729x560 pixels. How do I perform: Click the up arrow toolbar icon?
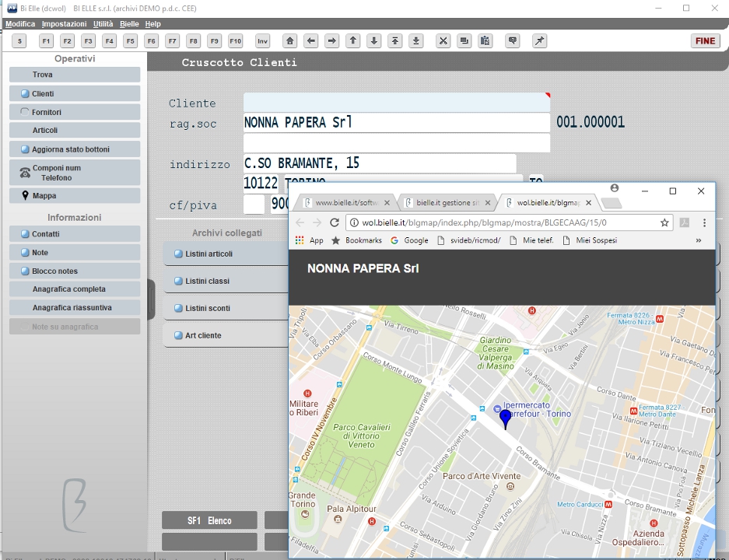[x=353, y=41]
